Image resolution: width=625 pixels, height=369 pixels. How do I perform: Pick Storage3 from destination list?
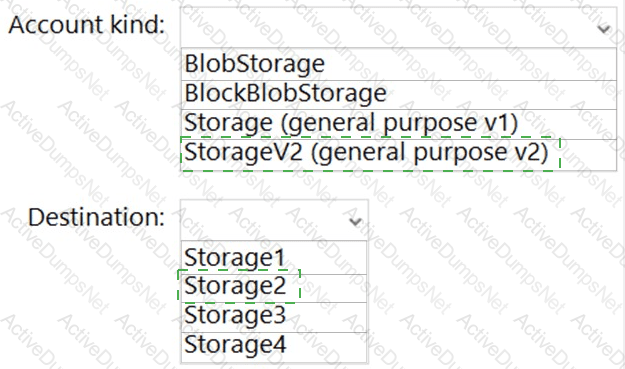point(274,317)
